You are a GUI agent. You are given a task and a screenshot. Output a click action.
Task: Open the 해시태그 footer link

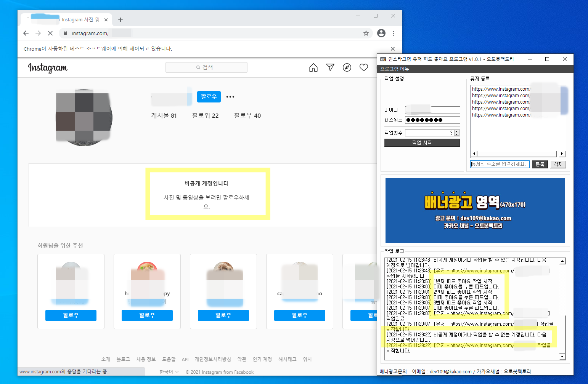point(287,359)
